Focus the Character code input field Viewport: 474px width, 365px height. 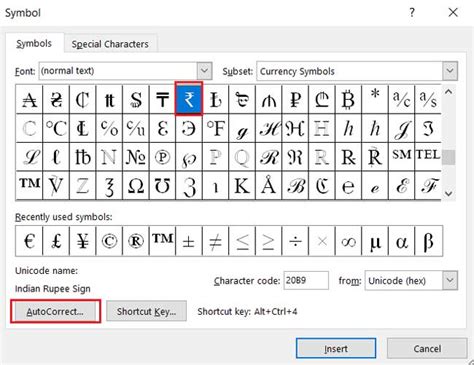tap(306, 280)
